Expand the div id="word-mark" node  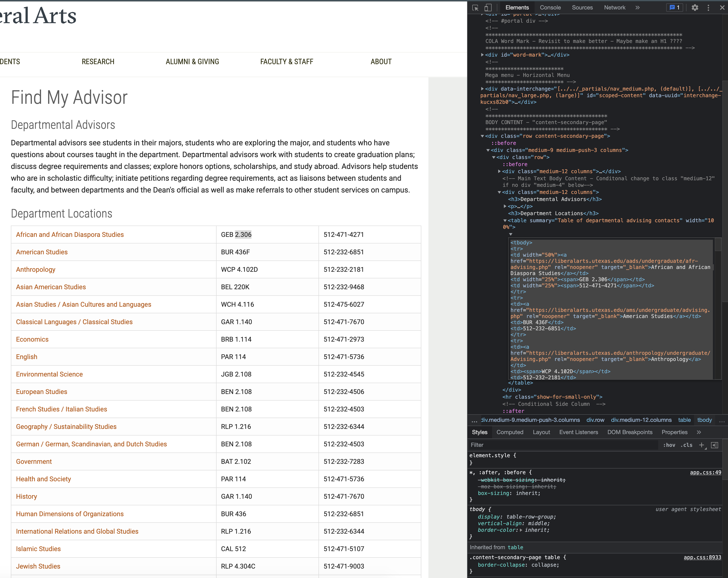(x=482, y=55)
